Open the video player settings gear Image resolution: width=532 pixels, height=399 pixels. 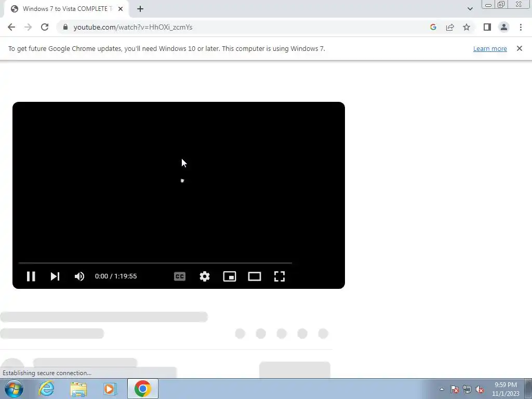pyautogui.click(x=205, y=276)
